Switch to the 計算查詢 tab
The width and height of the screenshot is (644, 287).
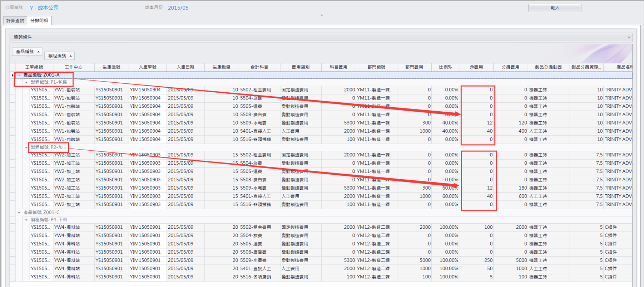point(15,21)
